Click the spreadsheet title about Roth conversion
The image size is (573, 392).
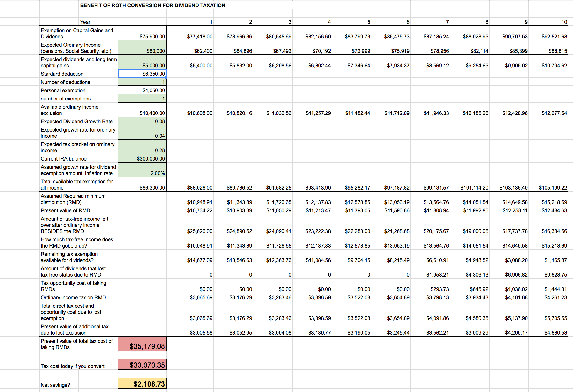[153, 5]
